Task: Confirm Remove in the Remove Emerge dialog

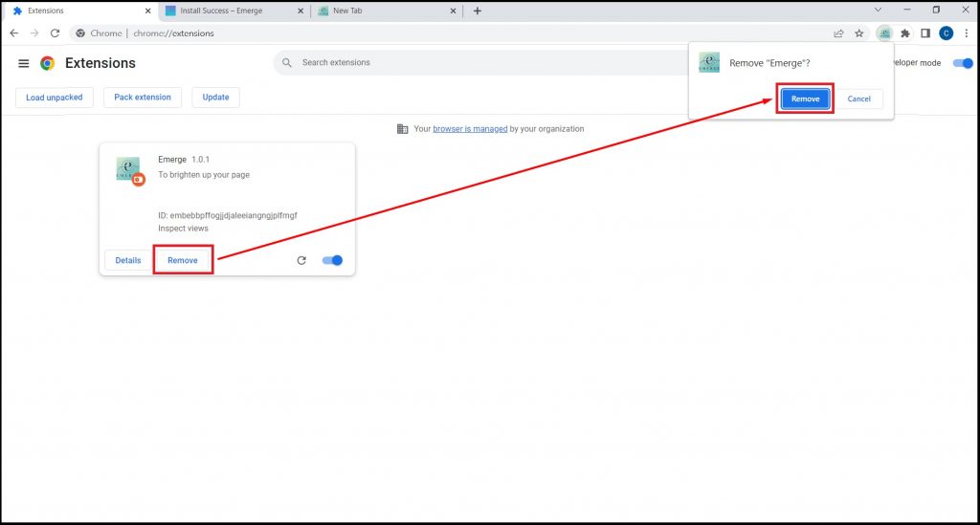Action: click(805, 98)
